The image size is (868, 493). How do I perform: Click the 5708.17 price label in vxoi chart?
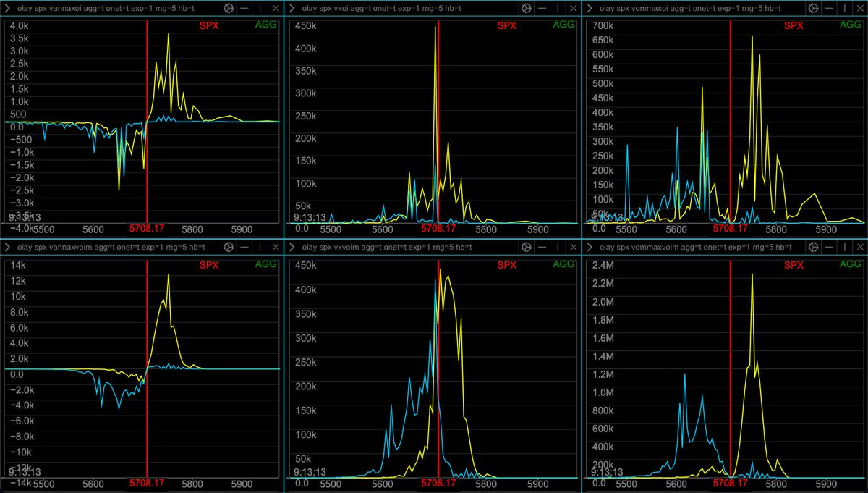pos(438,229)
